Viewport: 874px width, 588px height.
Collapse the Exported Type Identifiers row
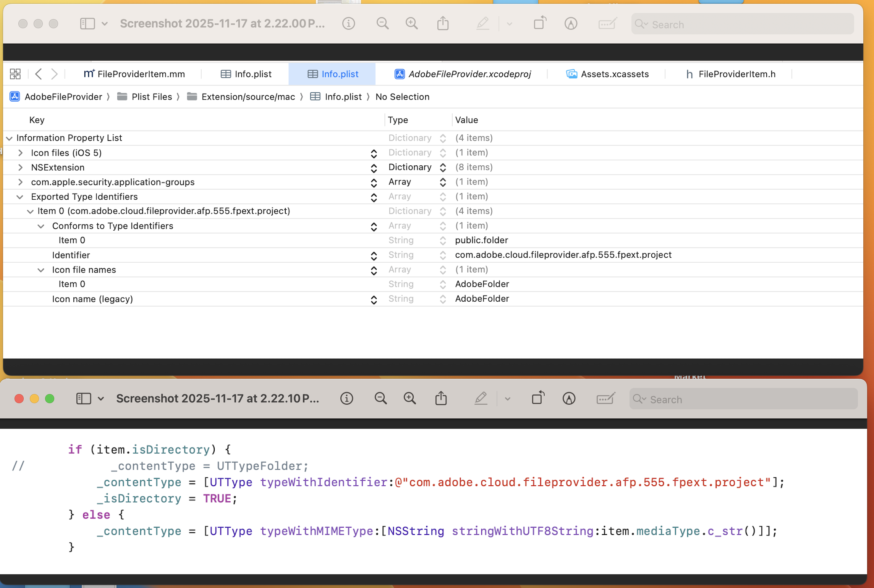pyautogui.click(x=20, y=197)
